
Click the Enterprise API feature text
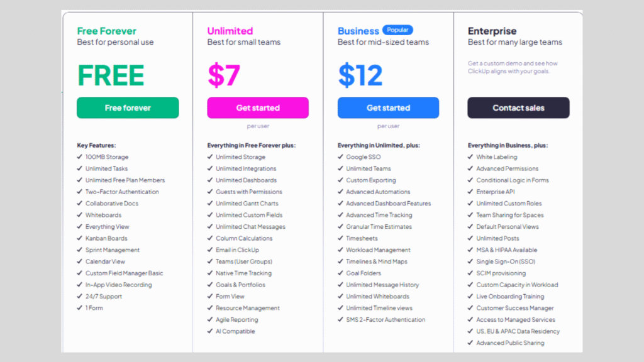coord(496,192)
